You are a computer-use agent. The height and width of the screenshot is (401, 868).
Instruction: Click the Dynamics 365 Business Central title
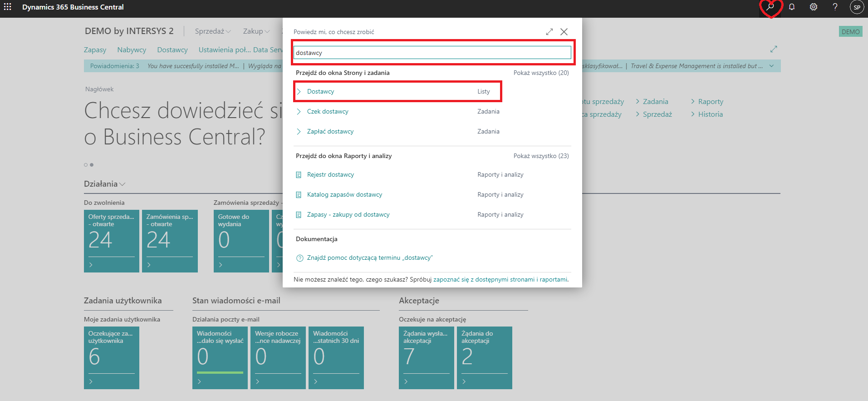73,7
